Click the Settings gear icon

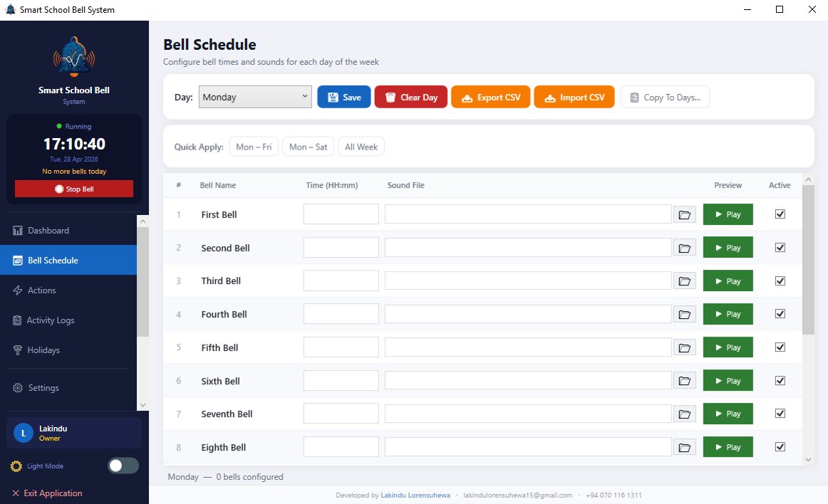pyautogui.click(x=17, y=388)
